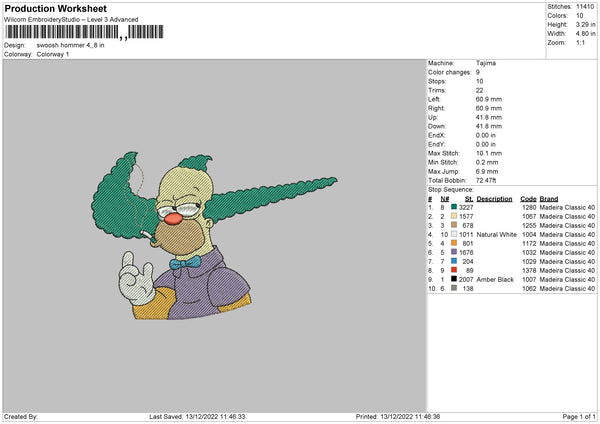This screenshot has height=424, width=600.
Task: Click stitch count '204' in stop 7
Action: click(x=468, y=261)
